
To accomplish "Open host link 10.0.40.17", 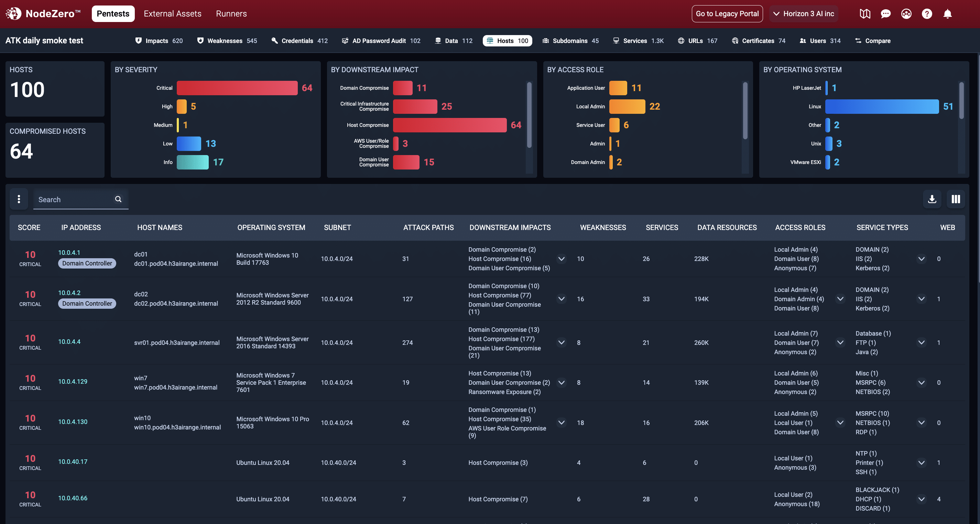I will [x=73, y=461].
